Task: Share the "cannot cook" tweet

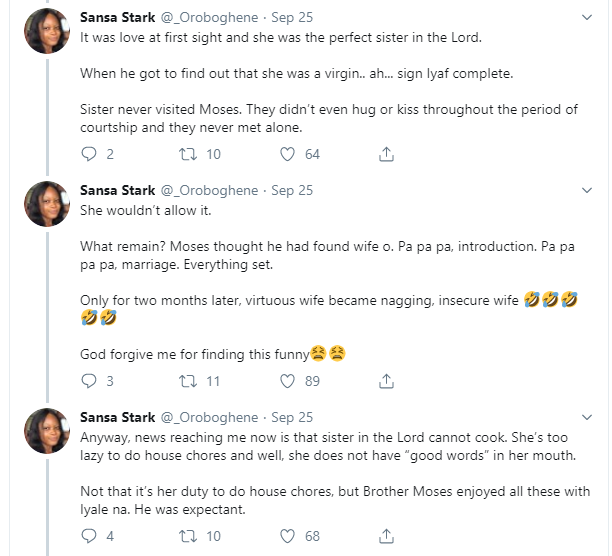Action: 386,537
